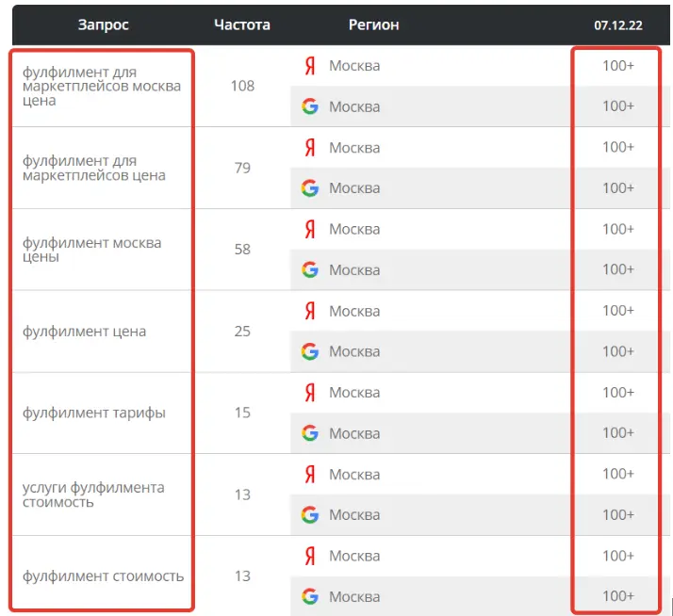
Task: Click the Yandex 100+ position for 'фулфилмент цена'
Action: pyautogui.click(x=618, y=311)
